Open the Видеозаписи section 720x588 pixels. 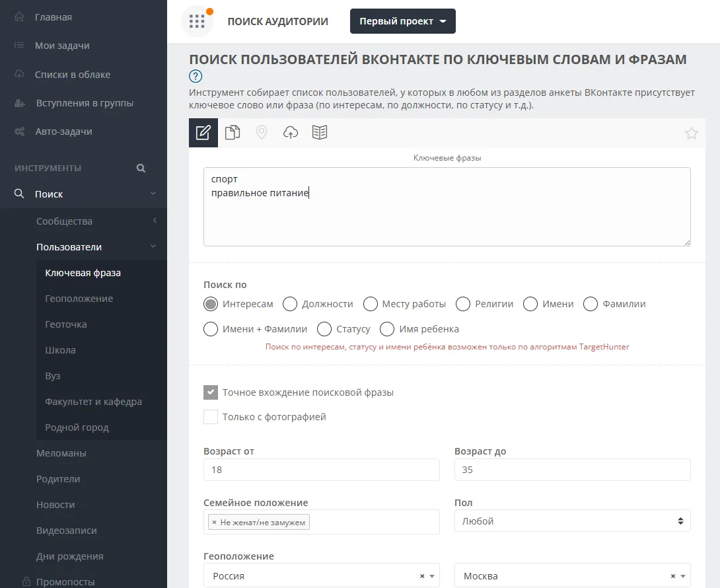67,530
